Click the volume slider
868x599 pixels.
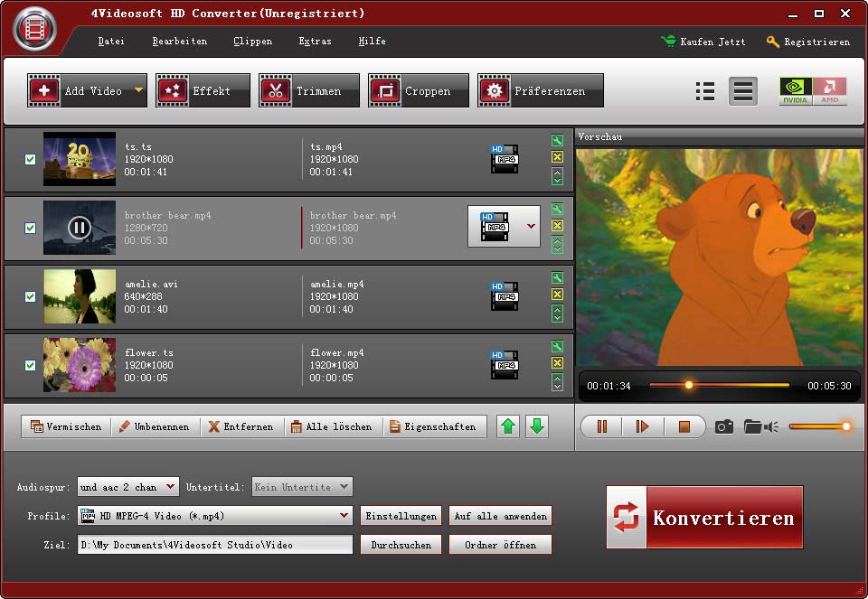(x=820, y=426)
